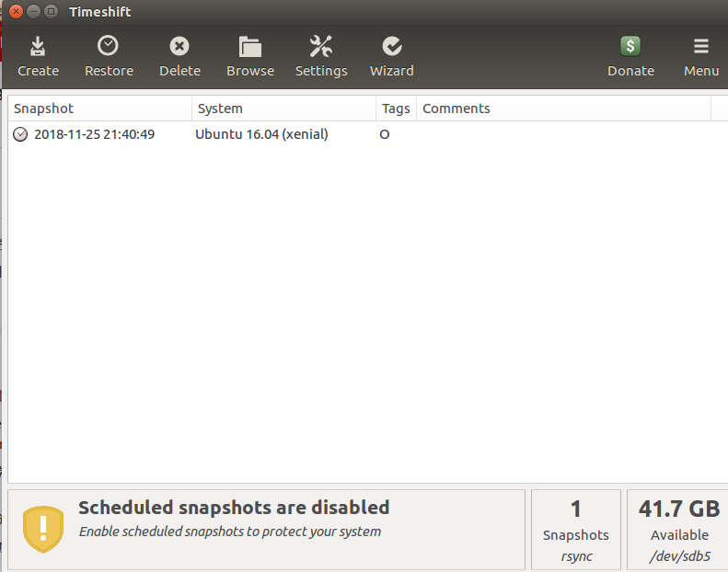This screenshot has height=572, width=728.
Task: Open Timeshift Settings
Action: [321, 56]
